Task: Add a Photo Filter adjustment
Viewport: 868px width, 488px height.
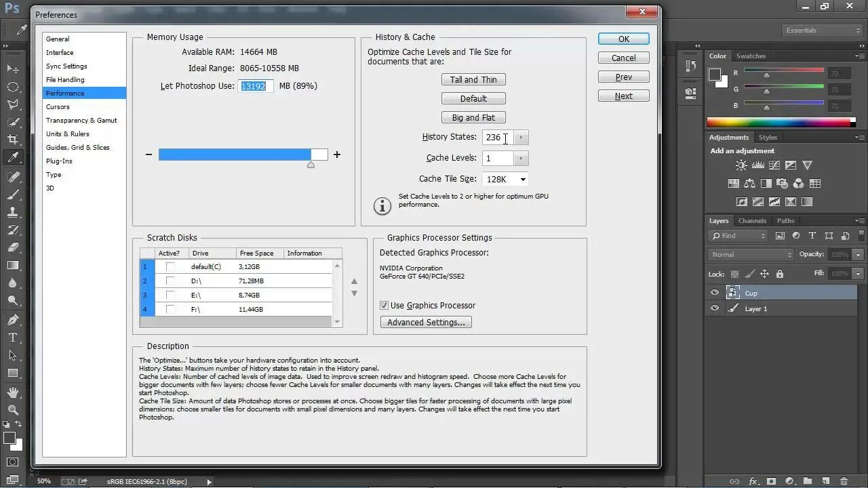Action: pyautogui.click(x=782, y=183)
